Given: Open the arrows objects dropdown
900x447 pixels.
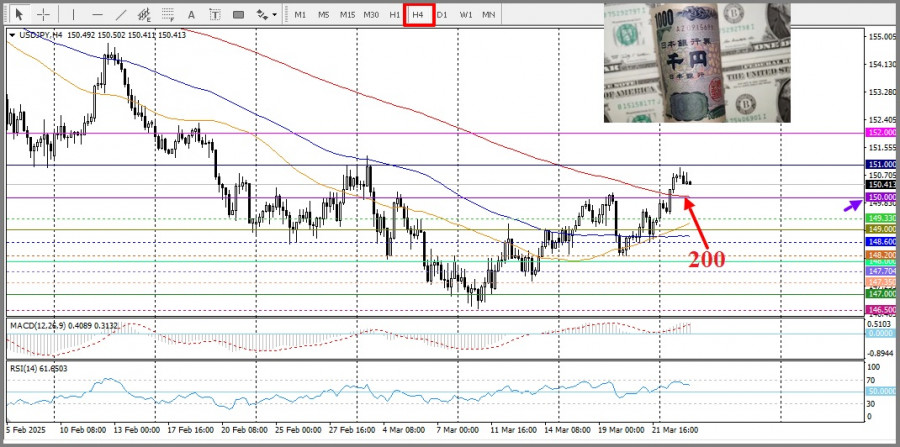Looking at the screenshot, I should pyautogui.click(x=267, y=15).
